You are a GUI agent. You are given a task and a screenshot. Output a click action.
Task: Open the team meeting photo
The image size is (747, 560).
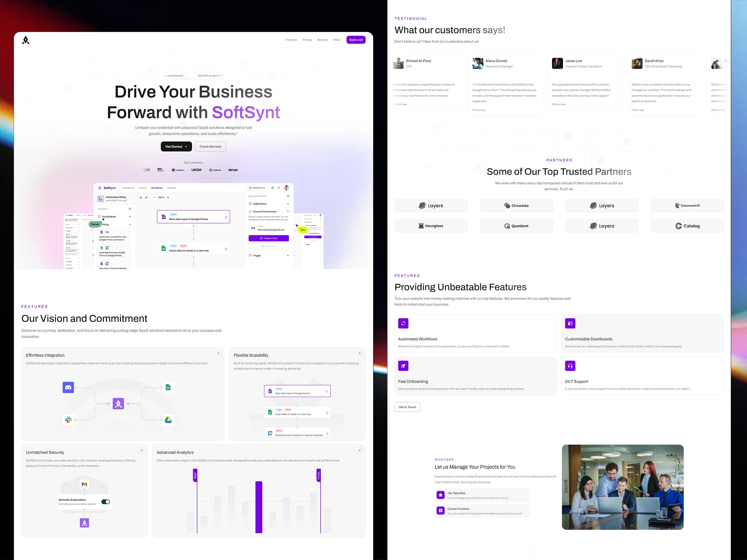[623, 487]
